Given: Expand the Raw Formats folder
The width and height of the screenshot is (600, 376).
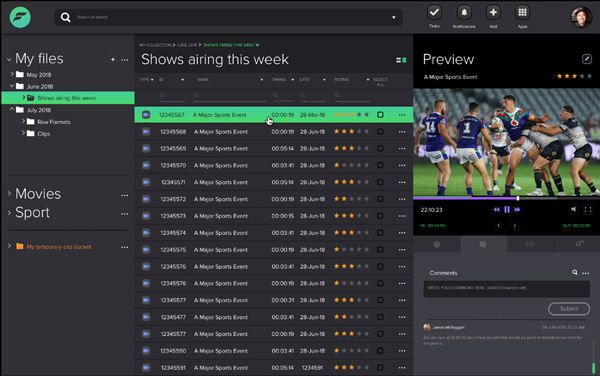Looking at the screenshot, I should pyautogui.click(x=23, y=121).
